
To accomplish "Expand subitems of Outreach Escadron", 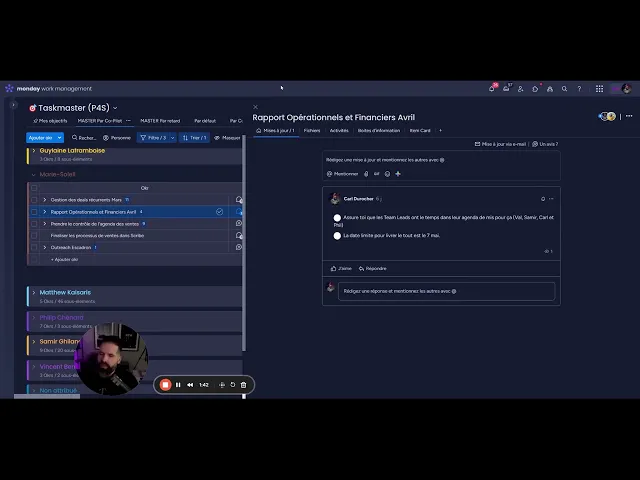I will click(45, 247).
